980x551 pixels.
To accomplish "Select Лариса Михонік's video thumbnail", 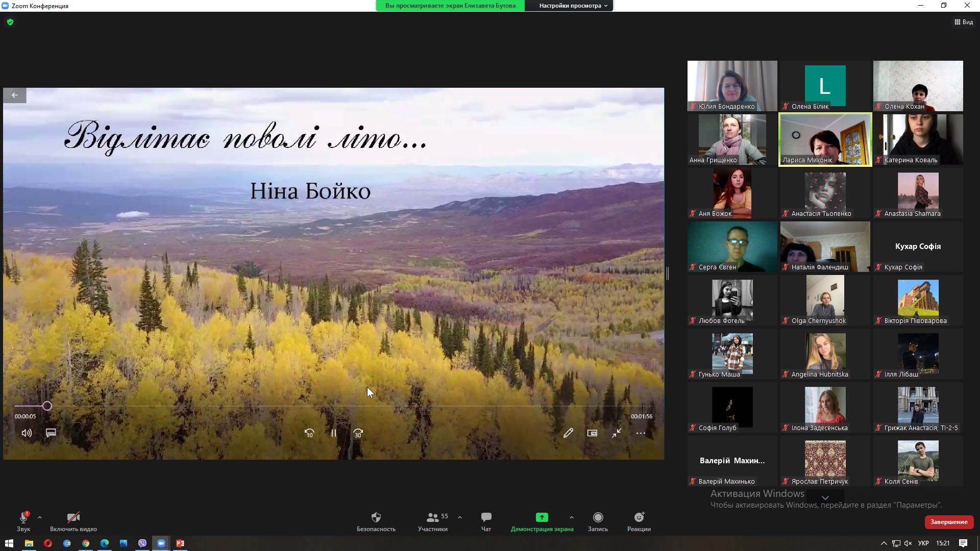I will coord(825,139).
